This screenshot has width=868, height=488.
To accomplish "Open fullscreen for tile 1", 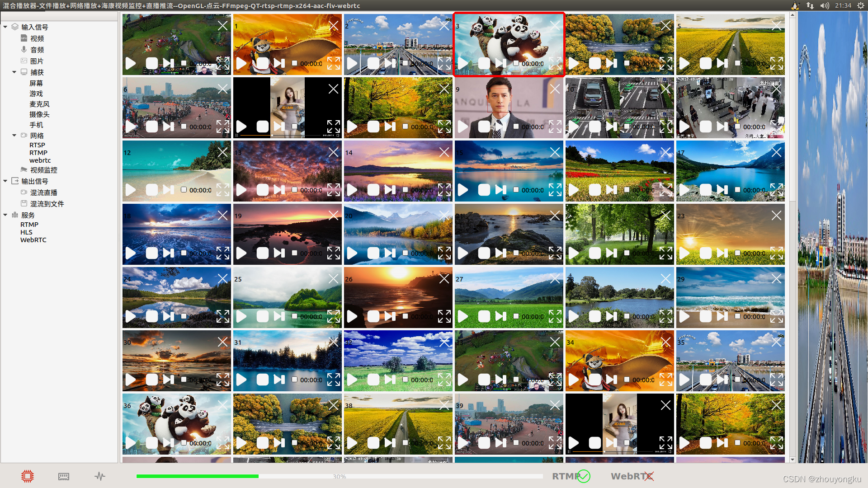I will click(334, 63).
